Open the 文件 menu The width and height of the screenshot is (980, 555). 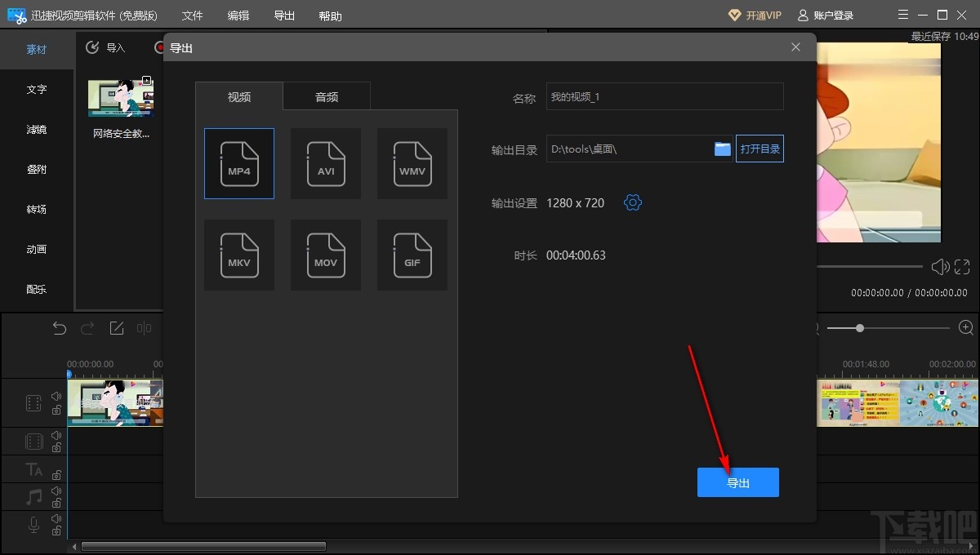192,16
